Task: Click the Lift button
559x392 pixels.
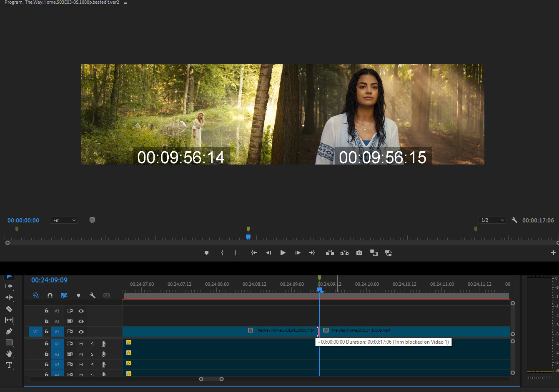Action: coord(330,253)
